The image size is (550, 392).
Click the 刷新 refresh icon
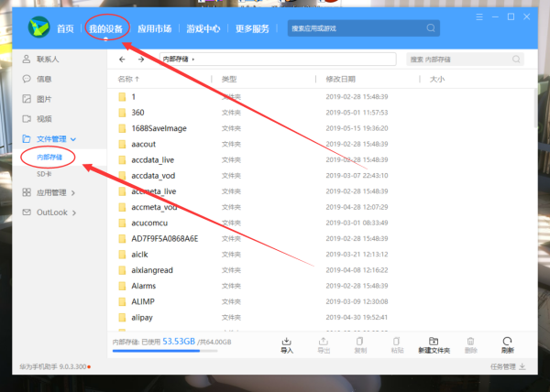507,342
